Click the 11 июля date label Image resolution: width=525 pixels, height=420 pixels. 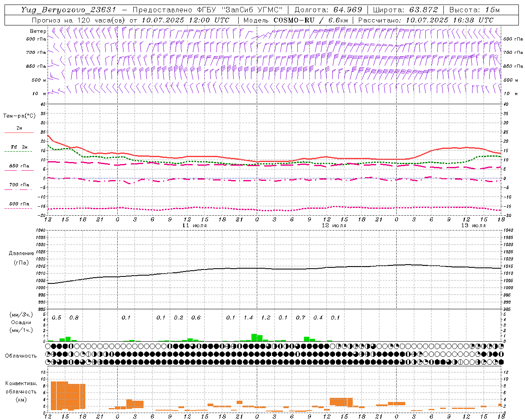coord(194,226)
